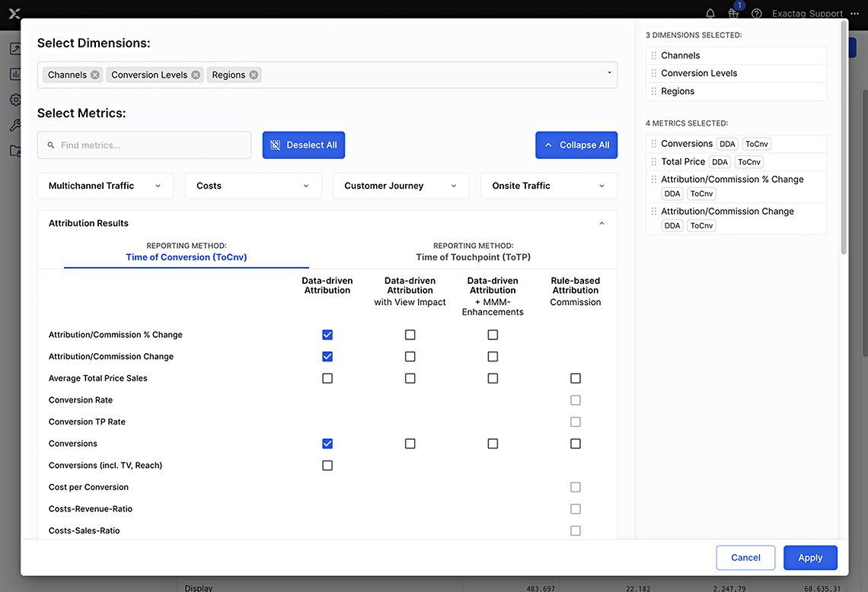The height and width of the screenshot is (592, 868).
Task: Enable Conversion Rate under Rule-based Attribution
Action: coord(575,399)
